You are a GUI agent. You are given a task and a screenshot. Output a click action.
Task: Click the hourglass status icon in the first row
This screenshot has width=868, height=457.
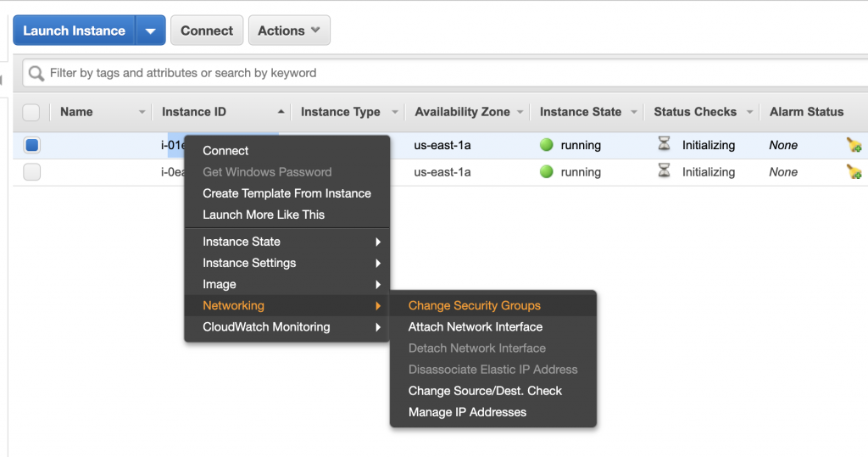click(665, 145)
